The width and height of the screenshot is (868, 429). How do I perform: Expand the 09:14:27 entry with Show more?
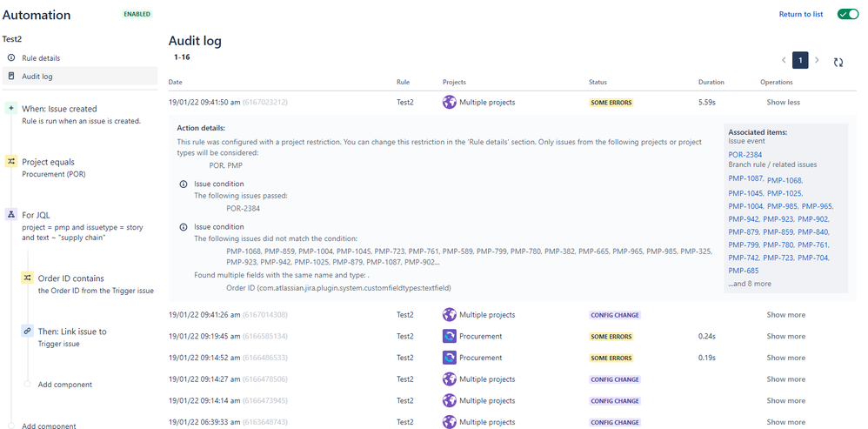point(785,379)
